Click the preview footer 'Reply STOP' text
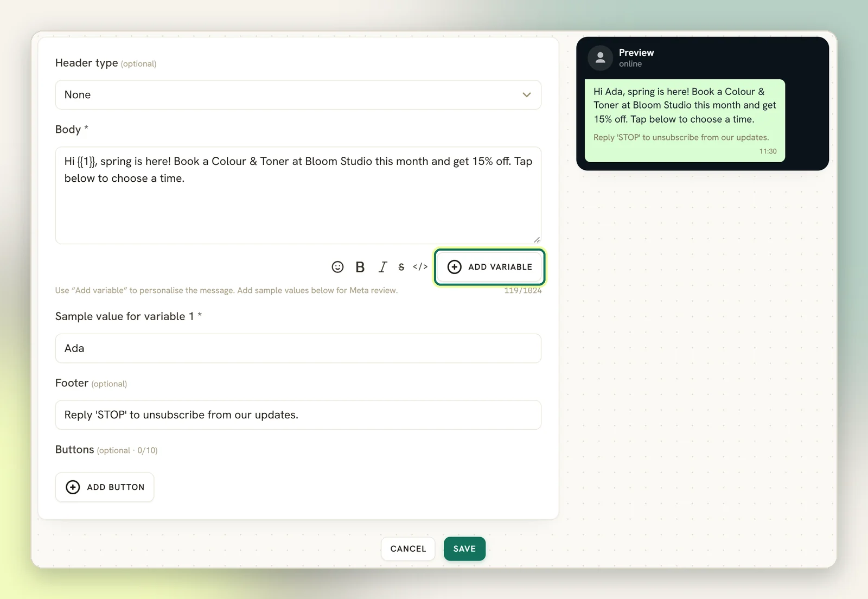Image resolution: width=868 pixels, height=599 pixels. (x=681, y=138)
